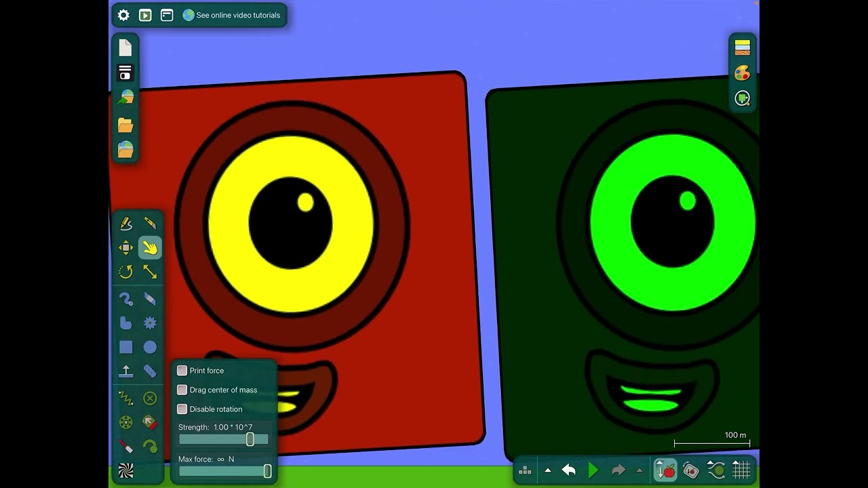Toggle the grid display
This screenshot has width=868, height=488.
(x=741, y=470)
